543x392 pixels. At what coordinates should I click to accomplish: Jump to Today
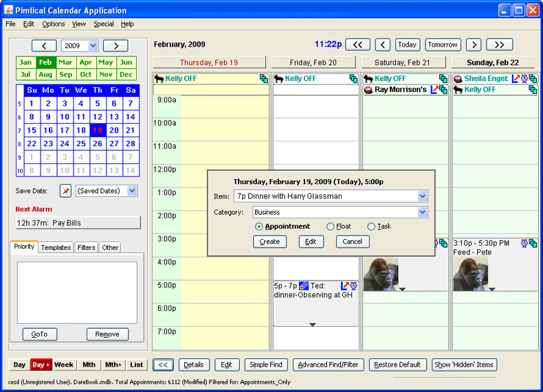[407, 45]
